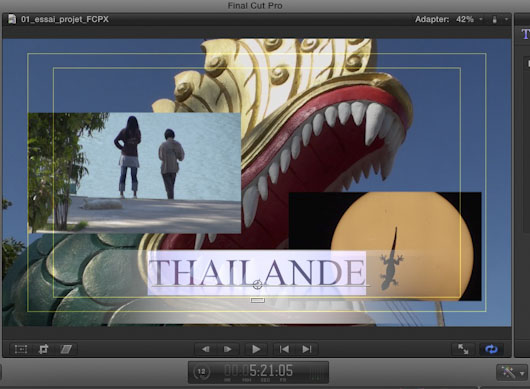This screenshot has width=530, height=389.
Task: Toggle loop playback
Action: coord(491,349)
